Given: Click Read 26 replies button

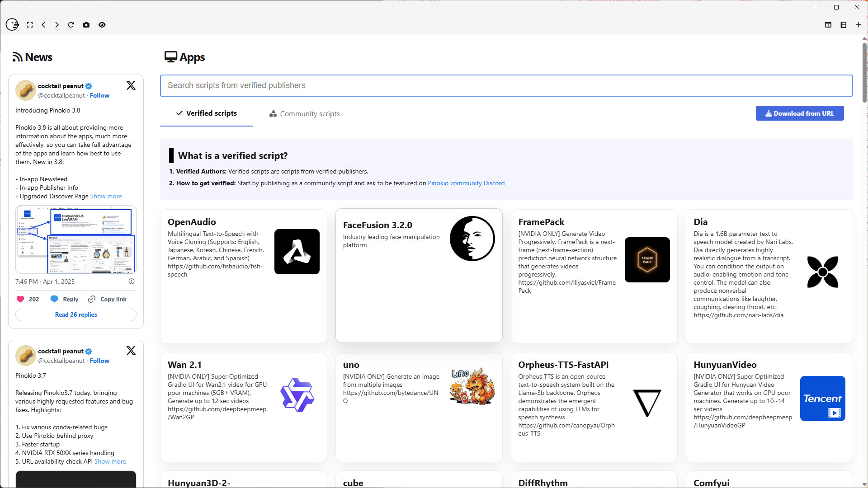Looking at the screenshot, I should point(76,314).
